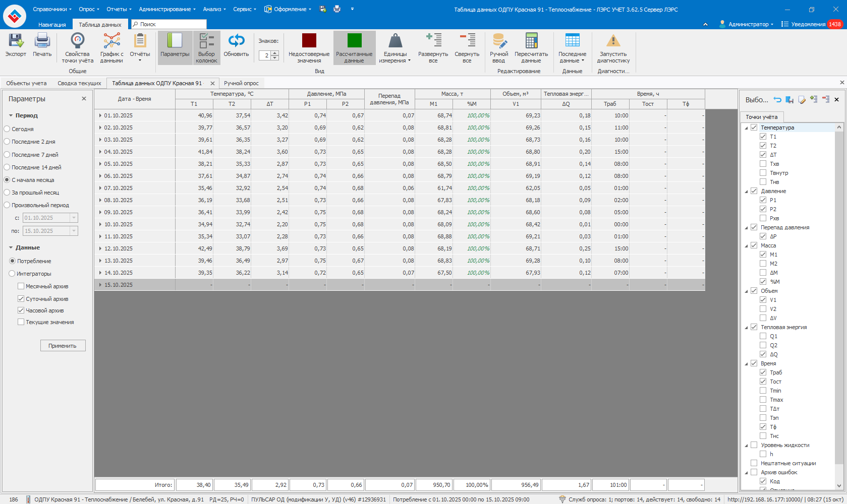Collapse the Давление tree group
847x504 pixels.
747,192
